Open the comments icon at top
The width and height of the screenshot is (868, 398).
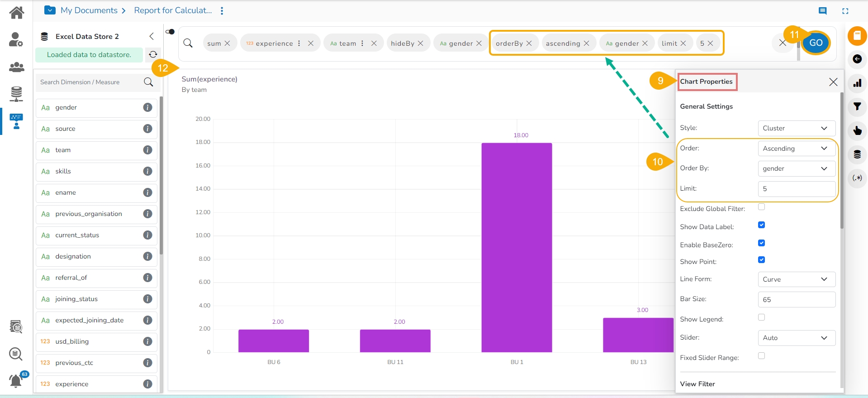pos(822,11)
